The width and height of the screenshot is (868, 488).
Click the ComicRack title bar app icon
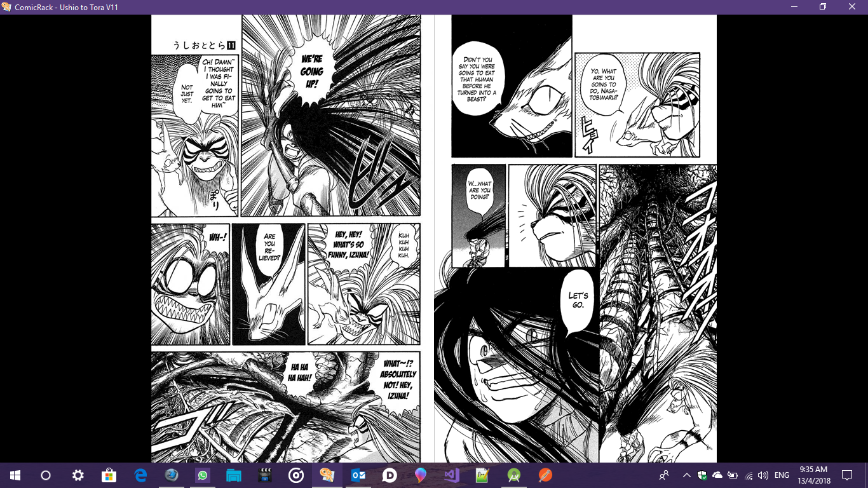tap(7, 7)
